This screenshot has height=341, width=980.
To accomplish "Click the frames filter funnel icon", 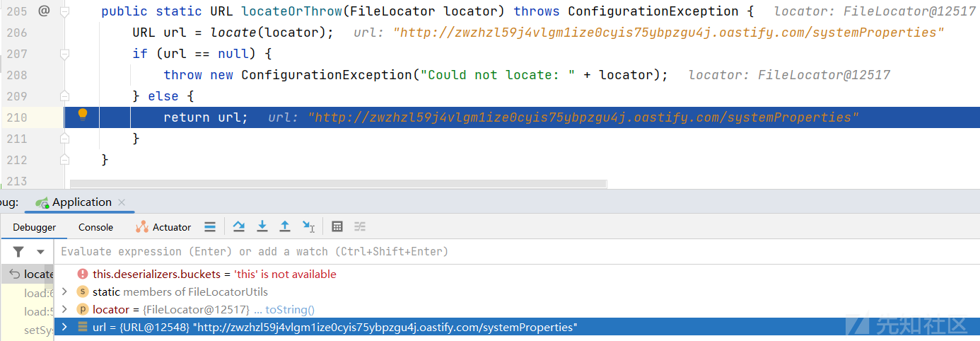I will [x=18, y=252].
